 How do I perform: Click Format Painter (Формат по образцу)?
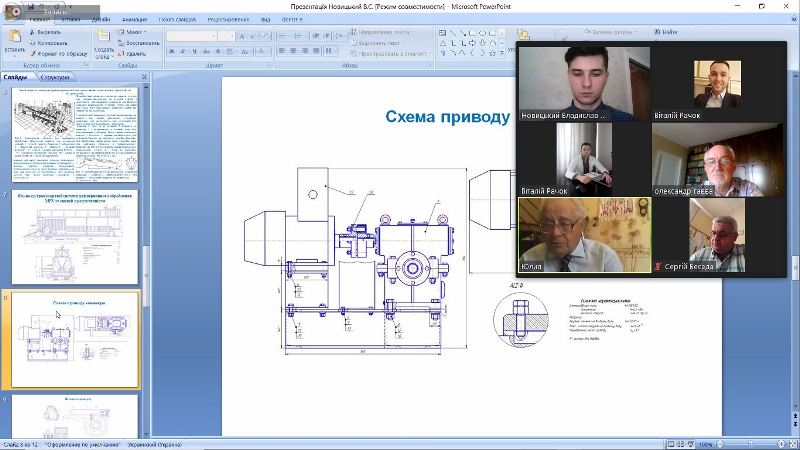[60, 54]
